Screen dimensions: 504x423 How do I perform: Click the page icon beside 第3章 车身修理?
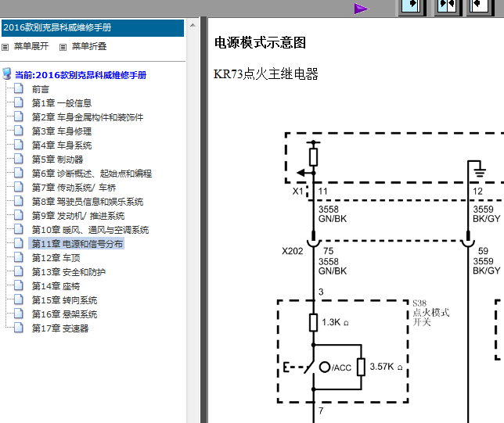[19, 131]
